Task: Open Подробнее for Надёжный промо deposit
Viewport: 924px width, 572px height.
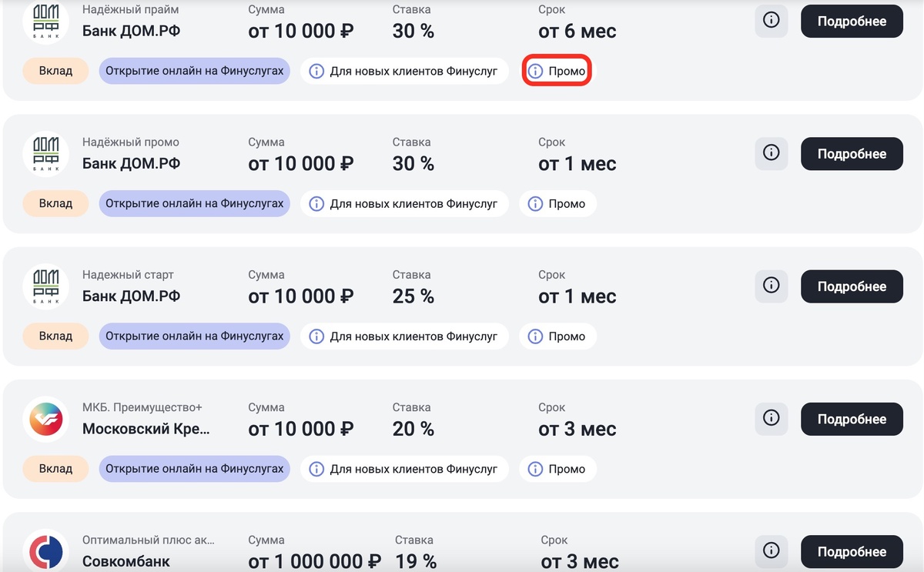Action: pyautogui.click(x=852, y=154)
